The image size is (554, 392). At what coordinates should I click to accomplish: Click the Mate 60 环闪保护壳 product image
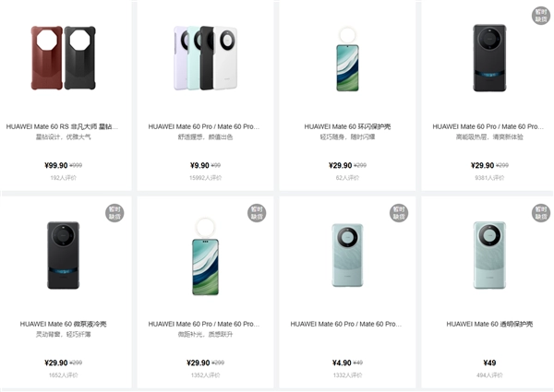tap(346, 65)
